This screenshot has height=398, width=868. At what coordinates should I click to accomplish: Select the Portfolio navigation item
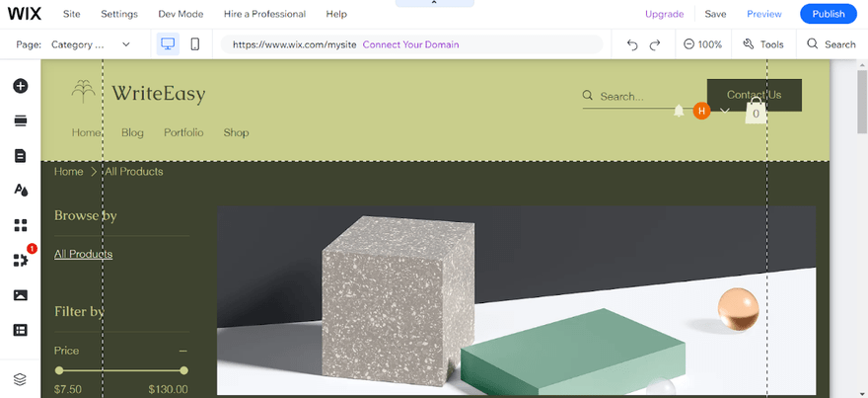tap(183, 132)
